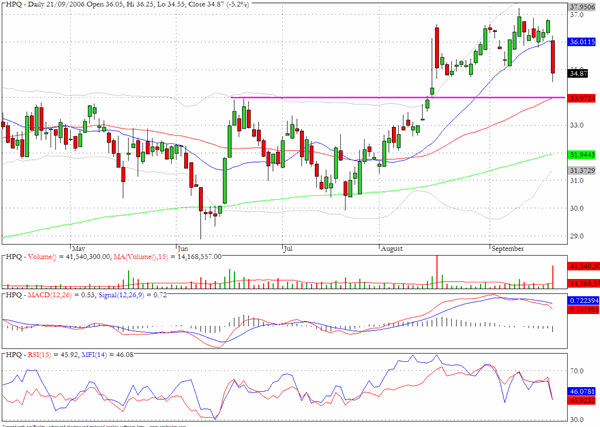Click the May month axis label
The image size is (600, 427).
pyautogui.click(x=78, y=249)
